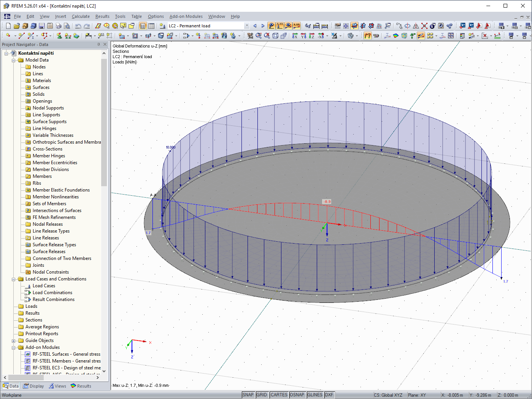Viewport: 532px width, 399px height.
Task: Disable GRID in the status bar
Action: coord(262,395)
